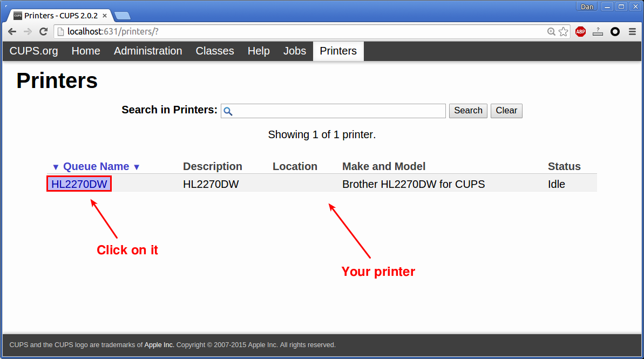This screenshot has height=359, width=644.
Task: Close the Printers - CUPS 2.0.2 tab
Action: click(x=105, y=16)
